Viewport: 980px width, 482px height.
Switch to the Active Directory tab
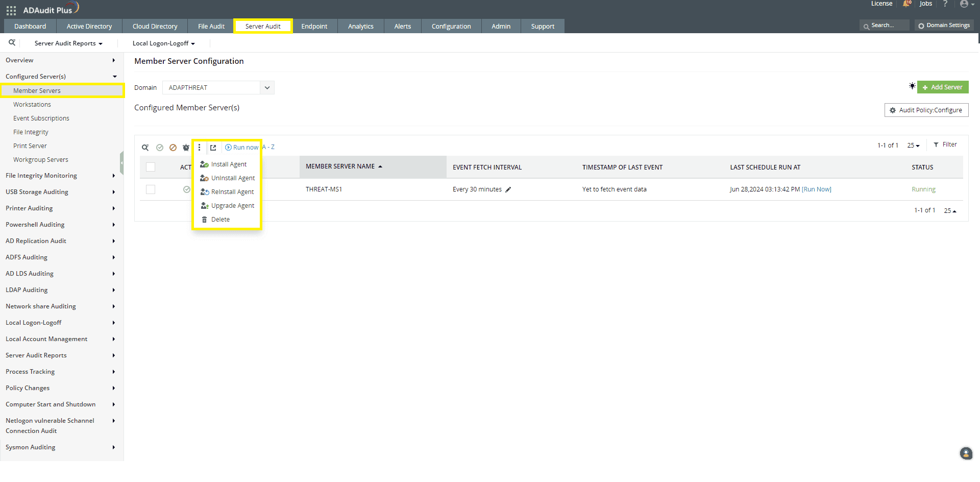point(89,26)
